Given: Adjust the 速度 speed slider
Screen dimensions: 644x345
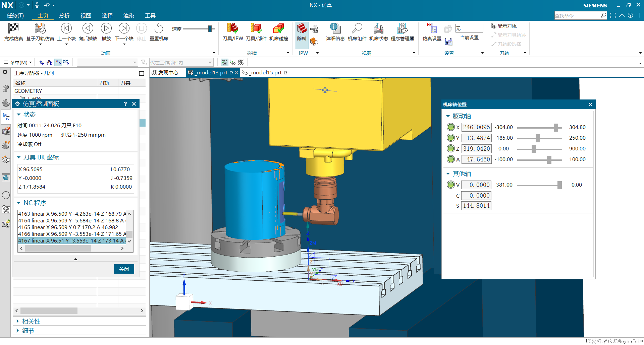Looking at the screenshot, I should [210, 29].
